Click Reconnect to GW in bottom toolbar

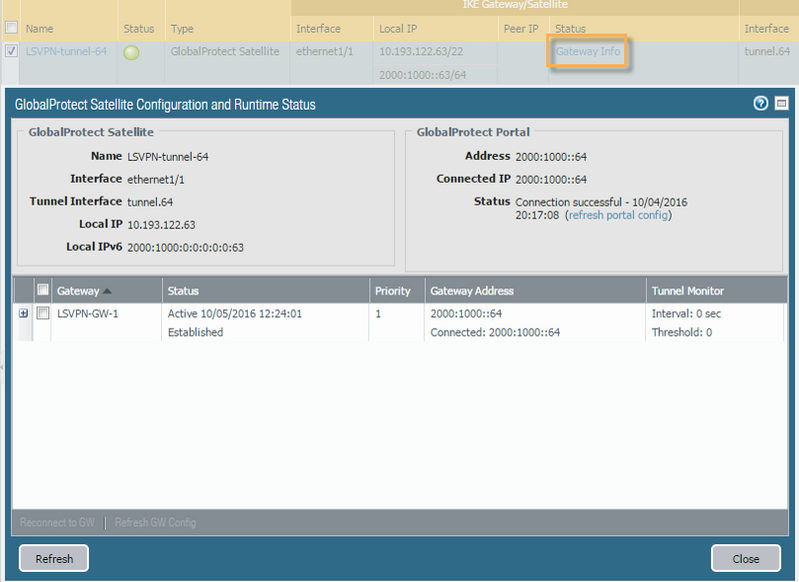pos(59,522)
